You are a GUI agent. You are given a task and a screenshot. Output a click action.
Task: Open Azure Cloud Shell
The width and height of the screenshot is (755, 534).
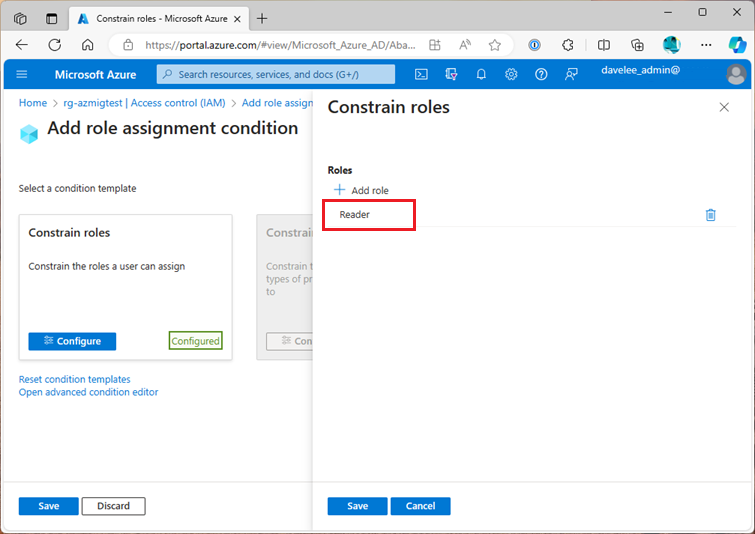[x=421, y=74]
